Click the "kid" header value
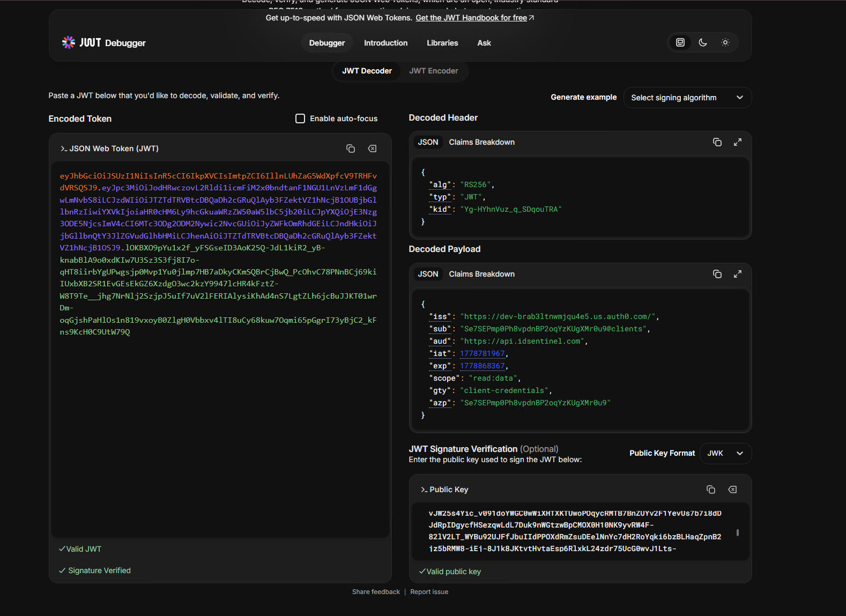This screenshot has height=616, width=846. click(x=510, y=210)
